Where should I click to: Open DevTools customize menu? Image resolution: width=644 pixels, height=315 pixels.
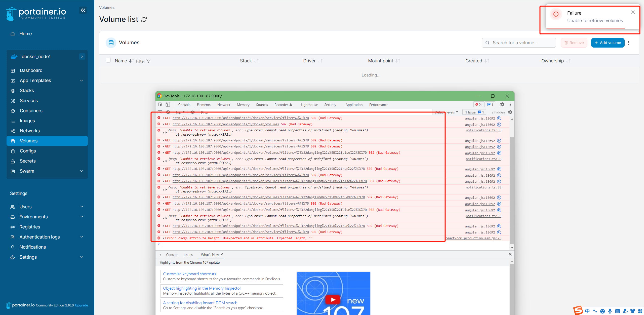pyautogui.click(x=510, y=104)
